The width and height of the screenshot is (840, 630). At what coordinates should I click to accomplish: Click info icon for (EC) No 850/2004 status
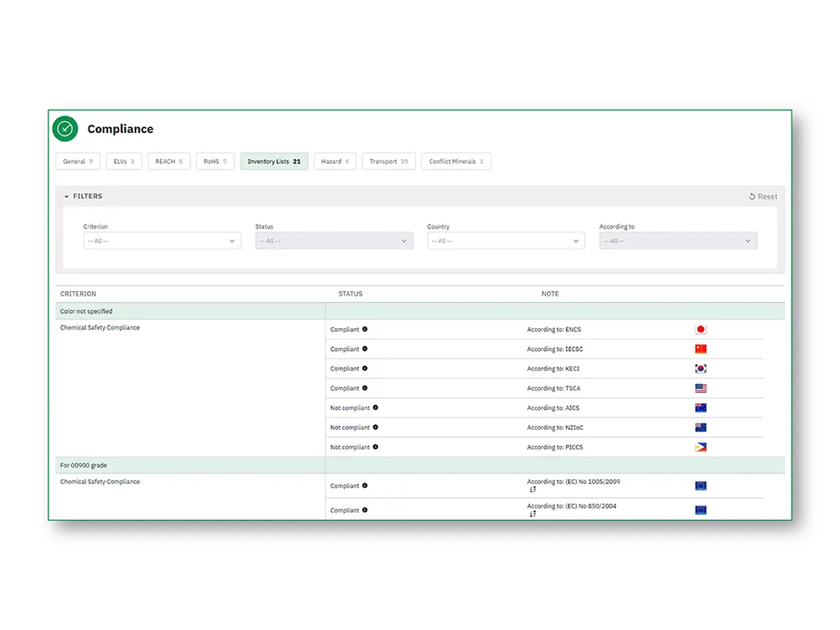[365, 510]
